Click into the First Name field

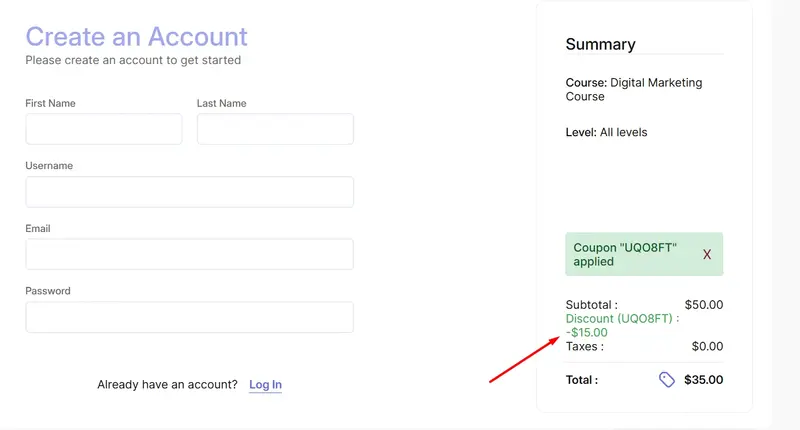pyautogui.click(x=103, y=129)
